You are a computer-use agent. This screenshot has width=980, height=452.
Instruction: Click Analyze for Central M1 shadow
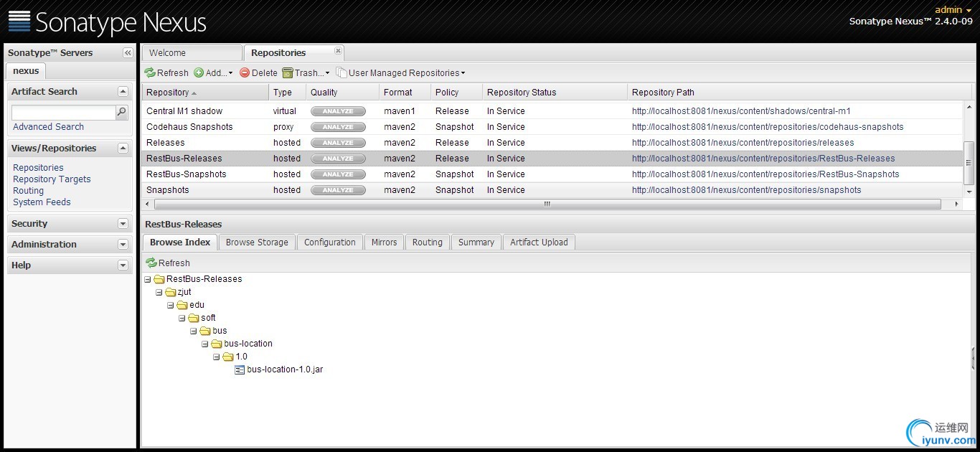338,111
